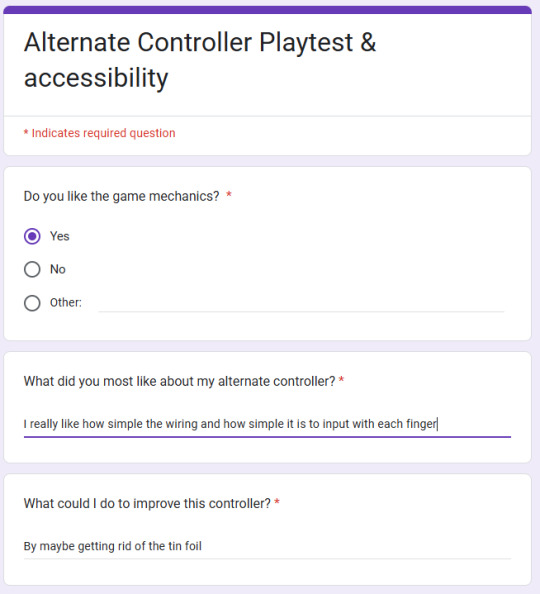Click the 'Indicates required question' notice
The image size is (540, 594).
pyautogui.click(x=100, y=133)
